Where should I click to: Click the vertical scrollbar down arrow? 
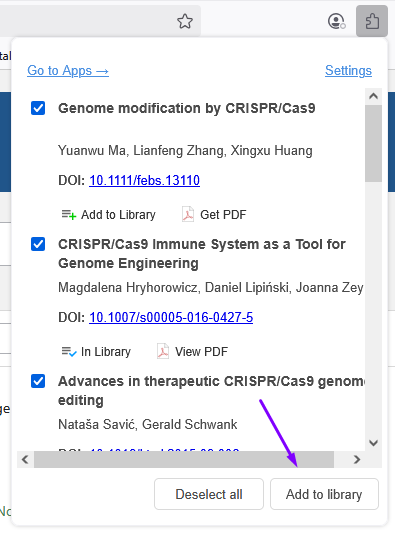click(374, 443)
